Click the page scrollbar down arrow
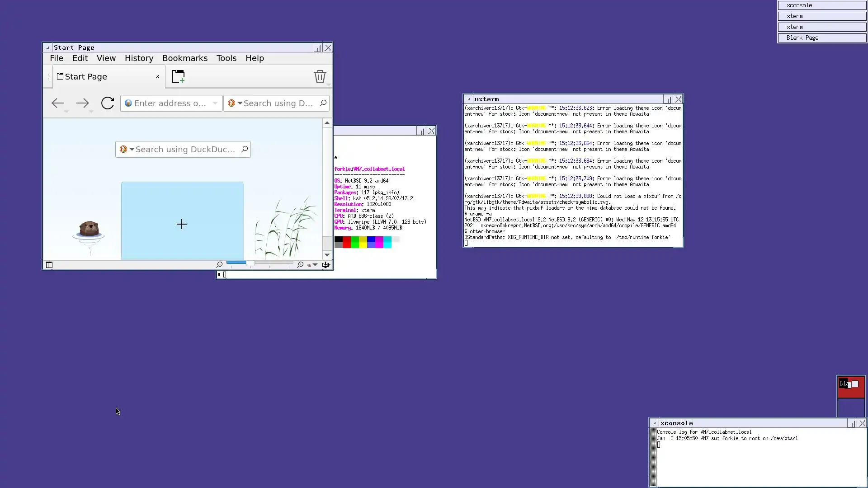 pos(327,255)
